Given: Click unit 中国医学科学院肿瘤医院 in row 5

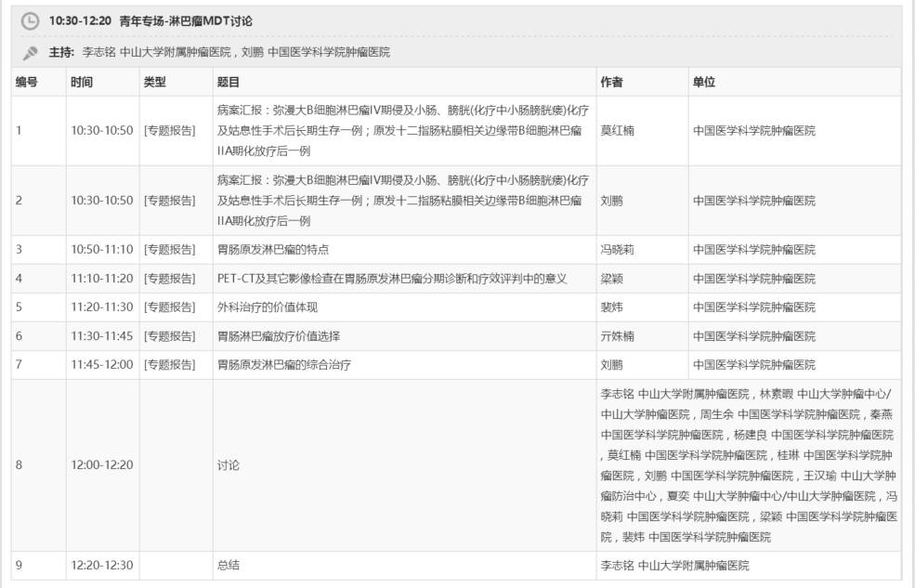Looking at the screenshot, I should coord(754,307).
